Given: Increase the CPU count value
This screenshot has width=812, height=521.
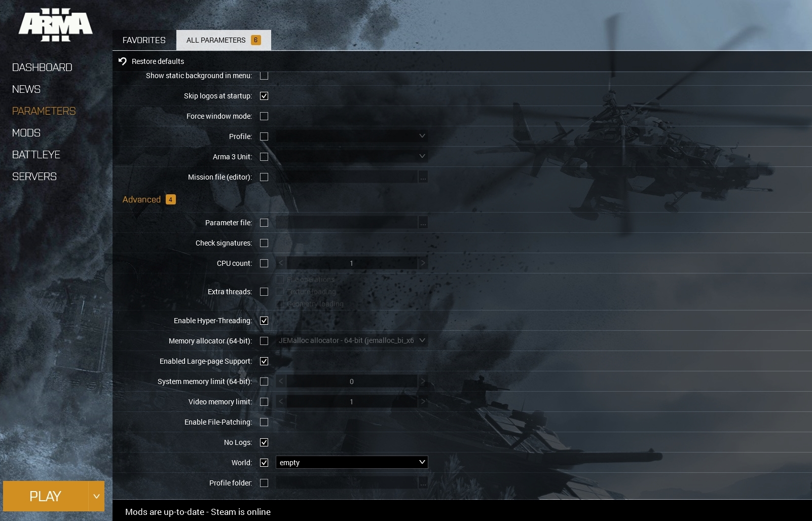Looking at the screenshot, I should click(x=423, y=263).
